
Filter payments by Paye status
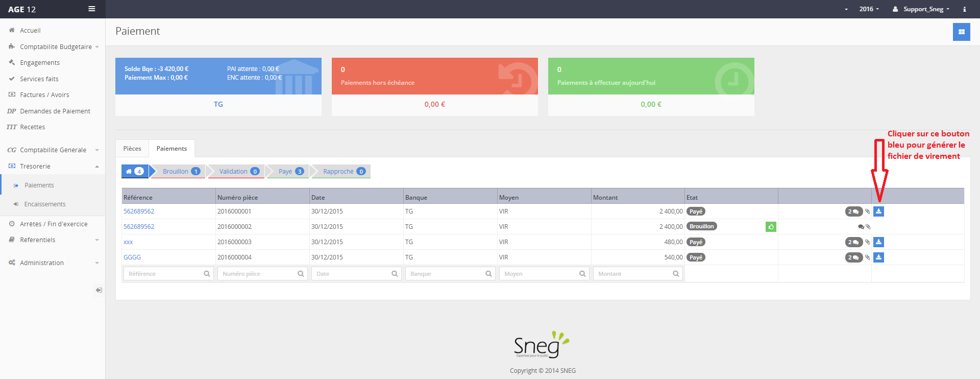coord(290,172)
